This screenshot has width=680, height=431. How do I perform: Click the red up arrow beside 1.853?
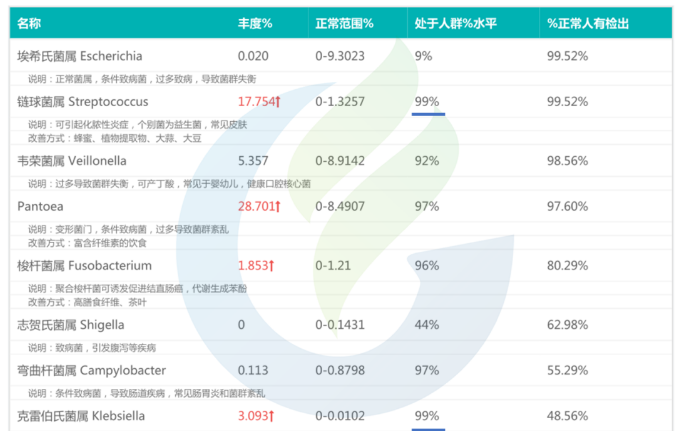[x=272, y=266]
